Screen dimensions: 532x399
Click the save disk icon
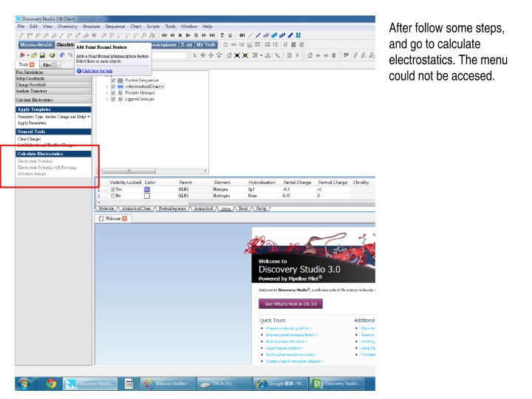pos(42,55)
